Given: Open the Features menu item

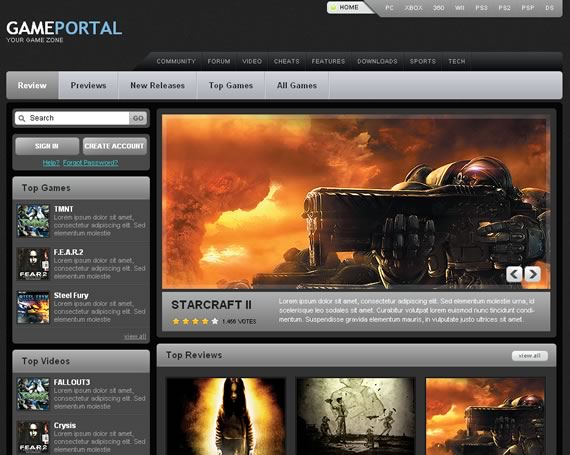Looking at the screenshot, I should click(x=328, y=61).
